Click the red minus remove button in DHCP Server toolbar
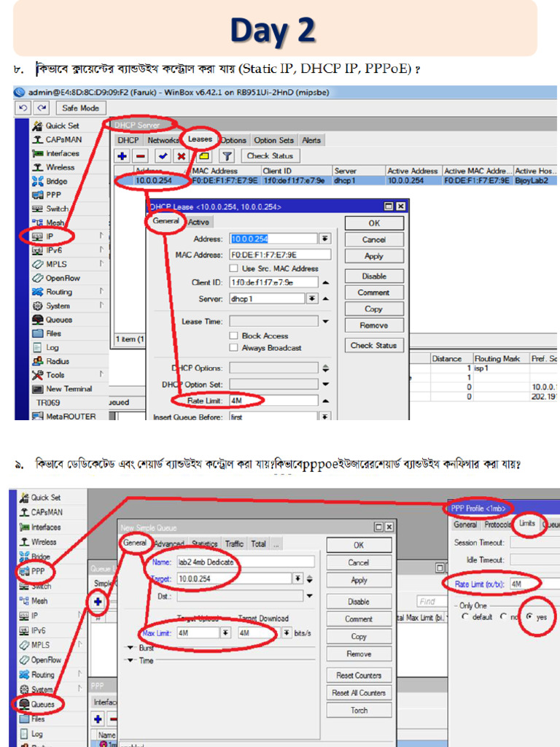Viewport: 560px width, 747px height. [141, 156]
